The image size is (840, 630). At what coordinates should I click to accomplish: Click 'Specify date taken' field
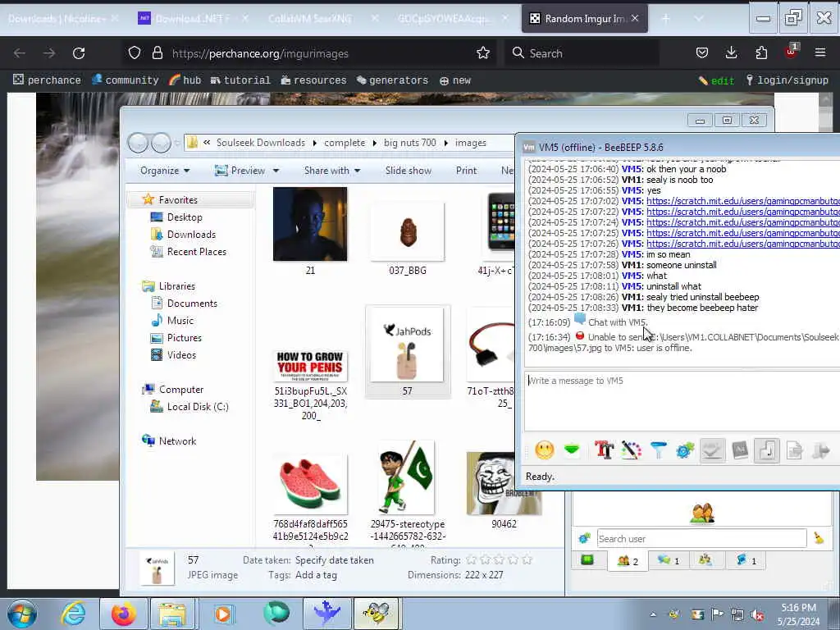pyautogui.click(x=335, y=559)
